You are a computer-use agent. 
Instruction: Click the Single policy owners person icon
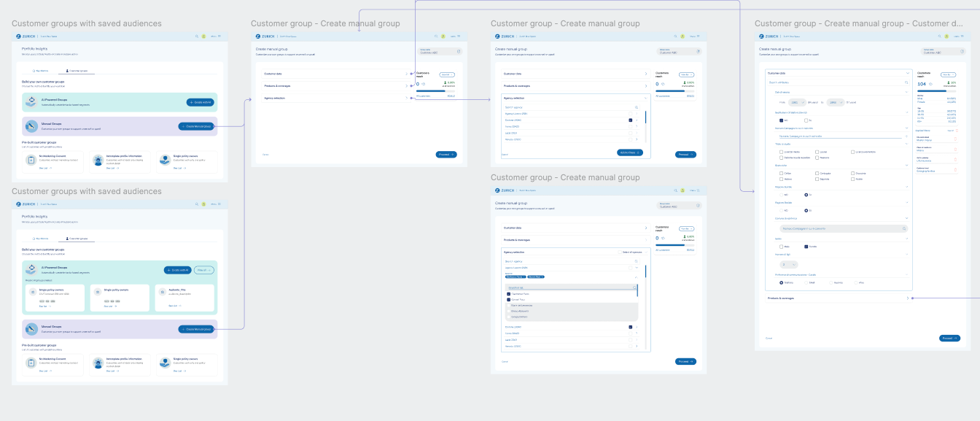tap(165, 159)
